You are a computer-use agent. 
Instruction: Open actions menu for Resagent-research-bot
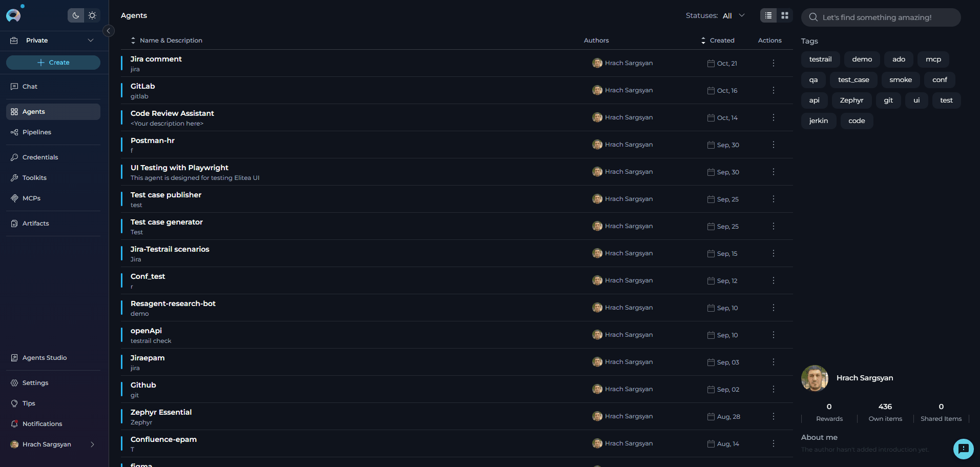click(x=774, y=308)
